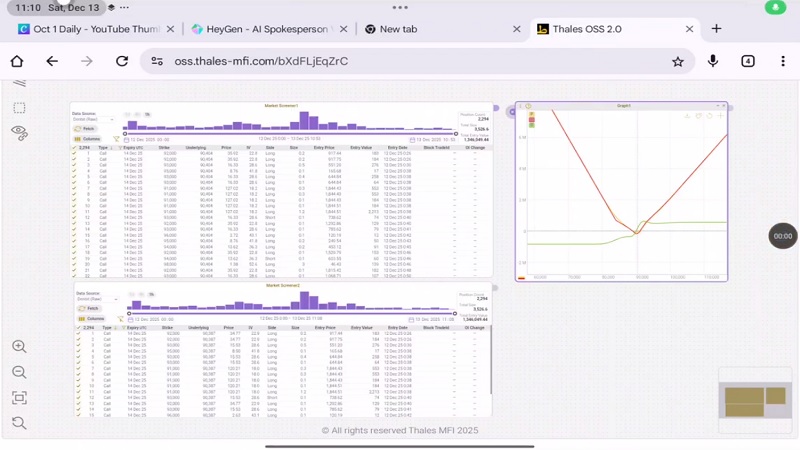This screenshot has width=800, height=450.
Task: Click the reset zoom icon at bottom left
Action: coord(19,423)
